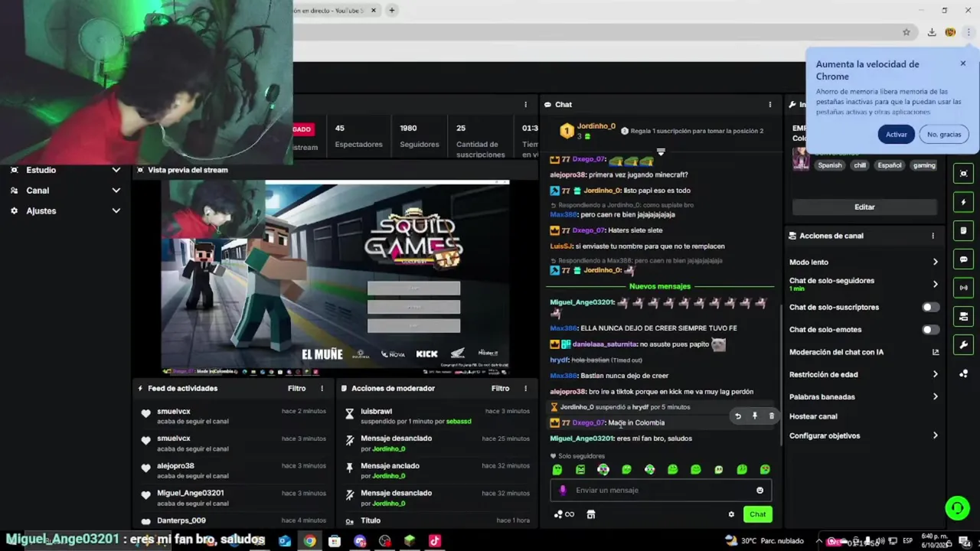The width and height of the screenshot is (980, 551).
Task: Click Jordinho_0 top gifter name
Action: 596,126
